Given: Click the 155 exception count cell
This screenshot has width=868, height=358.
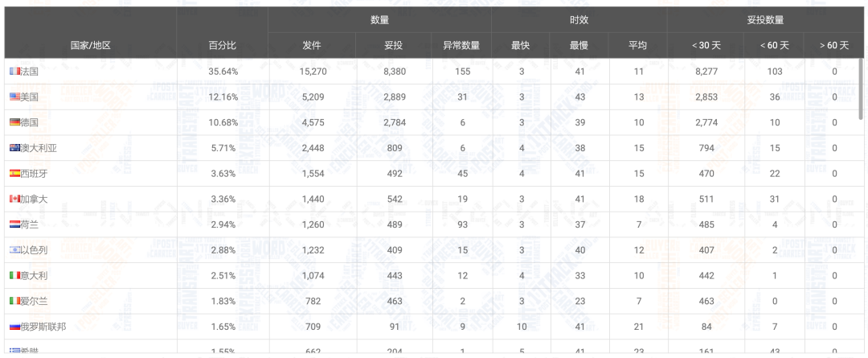Looking at the screenshot, I should point(462,72).
